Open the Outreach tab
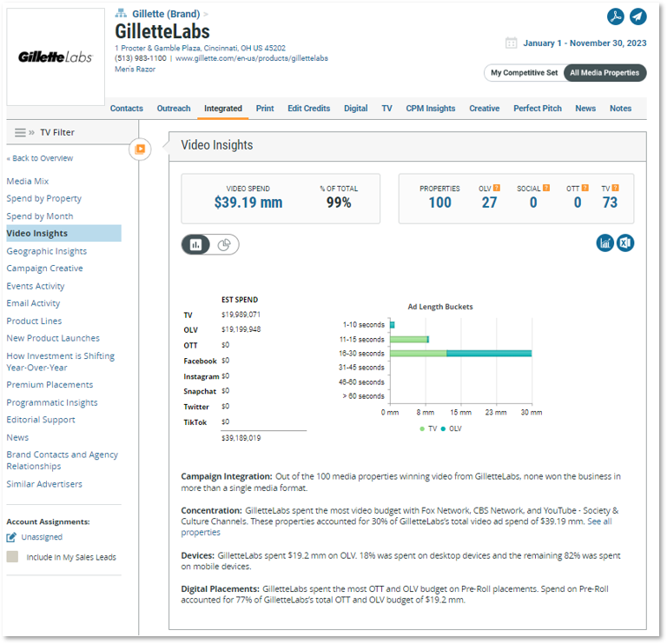This screenshot has width=667, height=644. 174,109
